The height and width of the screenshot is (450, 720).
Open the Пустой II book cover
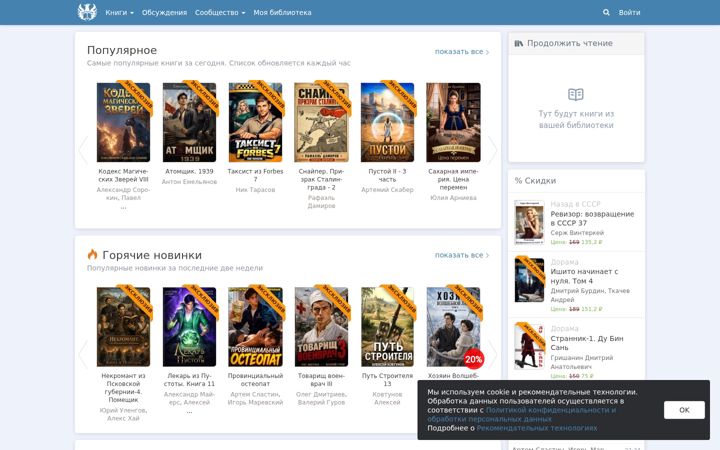(388, 122)
